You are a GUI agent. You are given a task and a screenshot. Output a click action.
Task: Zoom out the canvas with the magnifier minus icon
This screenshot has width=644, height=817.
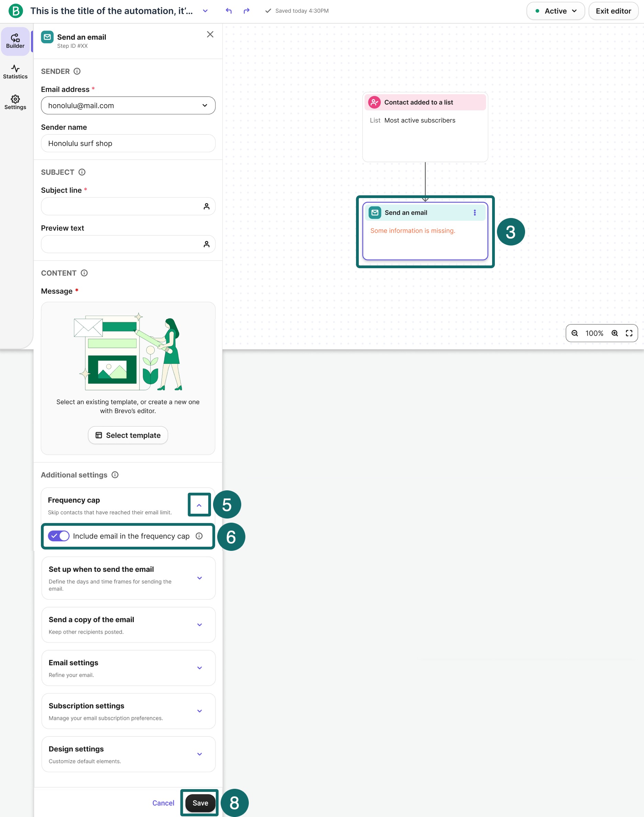pyautogui.click(x=574, y=333)
